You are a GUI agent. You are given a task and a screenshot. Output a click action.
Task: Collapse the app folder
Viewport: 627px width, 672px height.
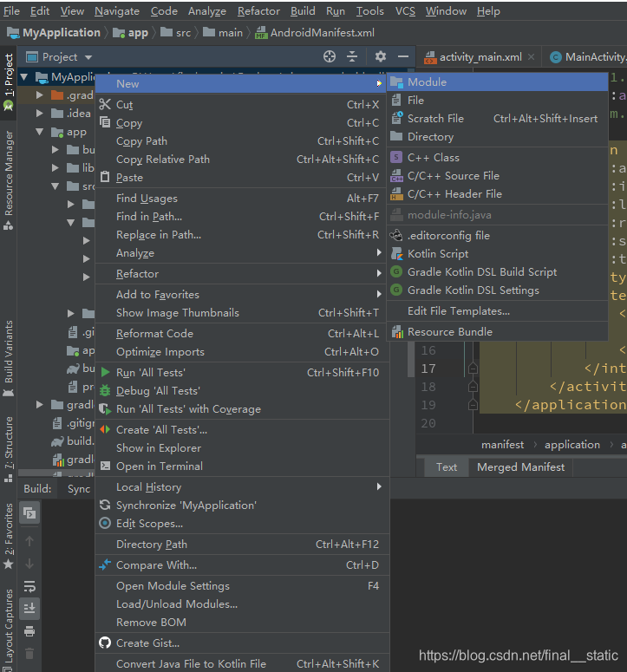[x=40, y=132]
